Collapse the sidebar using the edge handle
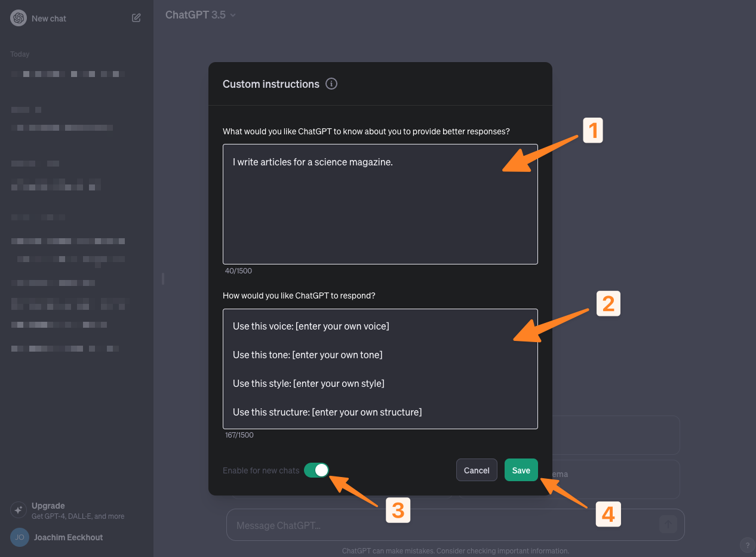756x557 pixels. point(162,278)
